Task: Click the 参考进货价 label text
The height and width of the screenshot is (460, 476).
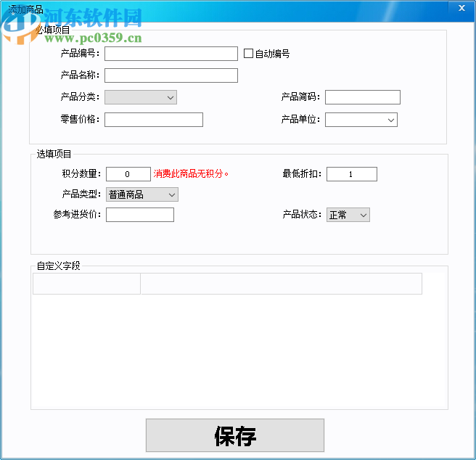Action: point(77,214)
